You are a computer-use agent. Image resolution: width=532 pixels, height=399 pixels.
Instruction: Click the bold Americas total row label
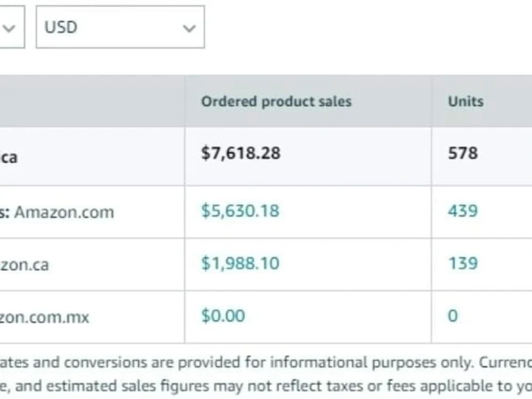(x=9, y=157)
